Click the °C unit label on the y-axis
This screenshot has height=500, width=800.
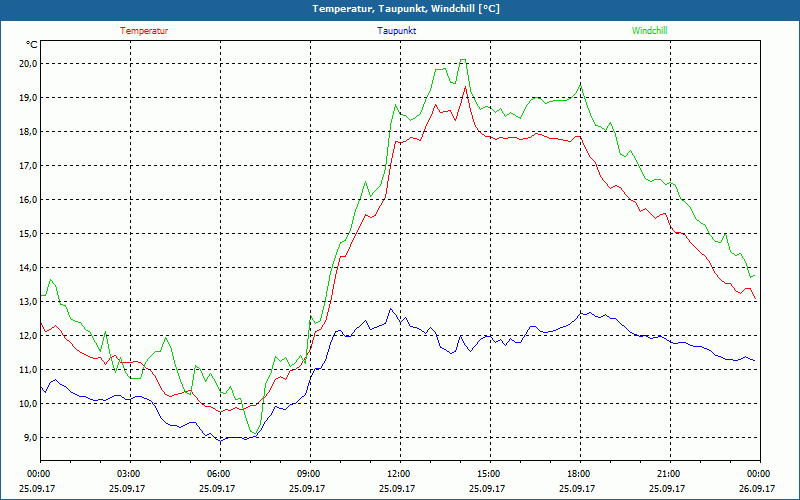[31, 45]
